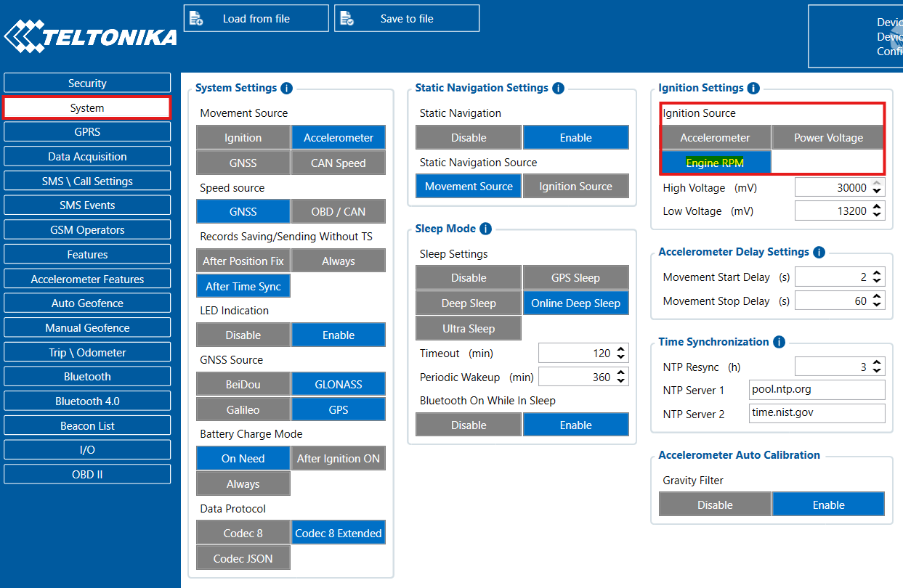The image size is (903, 588).
Task: Click the NTP Server 1 input field
Action: coord(817,390)
